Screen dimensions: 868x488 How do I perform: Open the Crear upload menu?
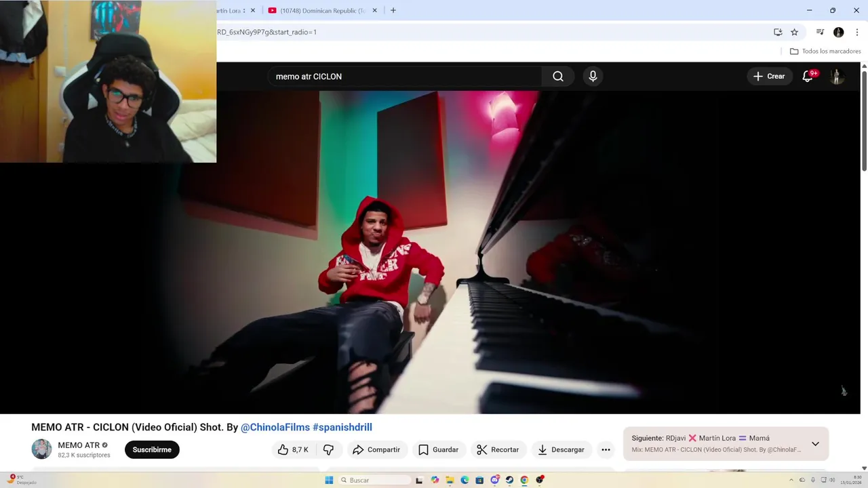pyautogui.click(x=769, y=77)
